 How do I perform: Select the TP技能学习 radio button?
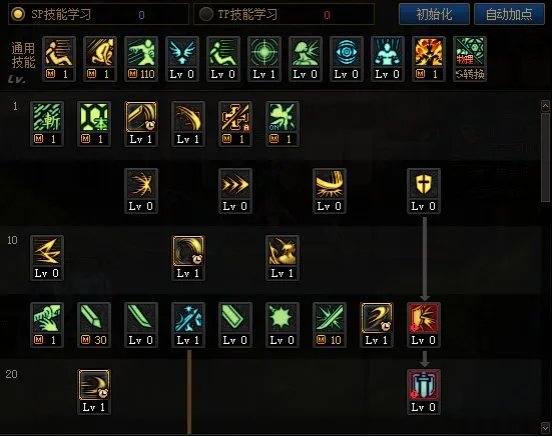(x=206, y=14)
